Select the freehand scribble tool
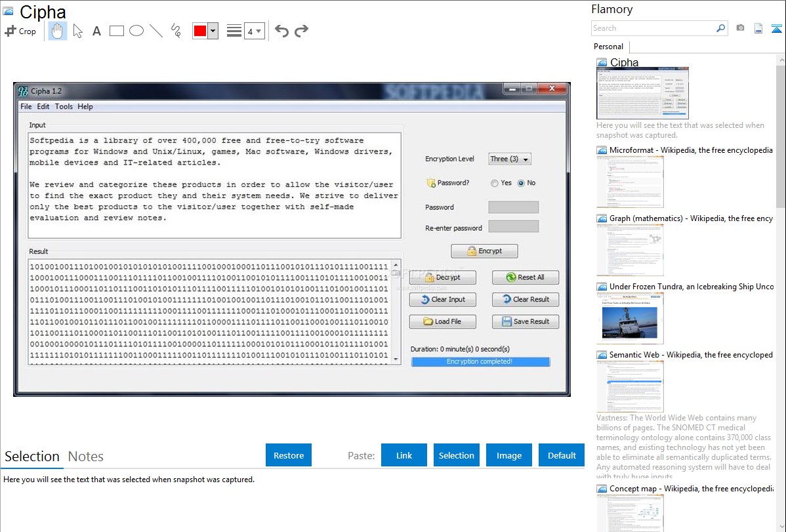Viewport: 786px width, 532px height. tap(176, 31)
